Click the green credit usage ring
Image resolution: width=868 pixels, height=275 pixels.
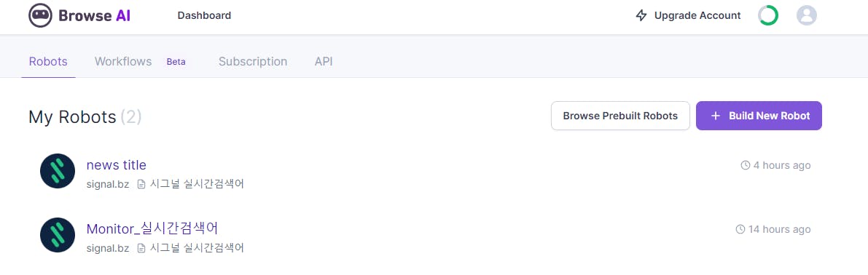pyautogui.click(x=768, y=15)
